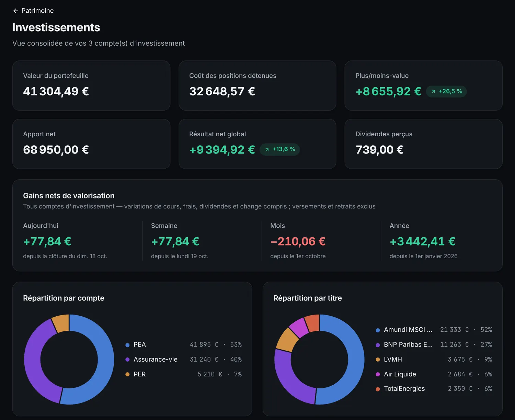Click the text 'depuis le 1er octobre'
This screenshot has width=515, height=420.
(298, 256)
